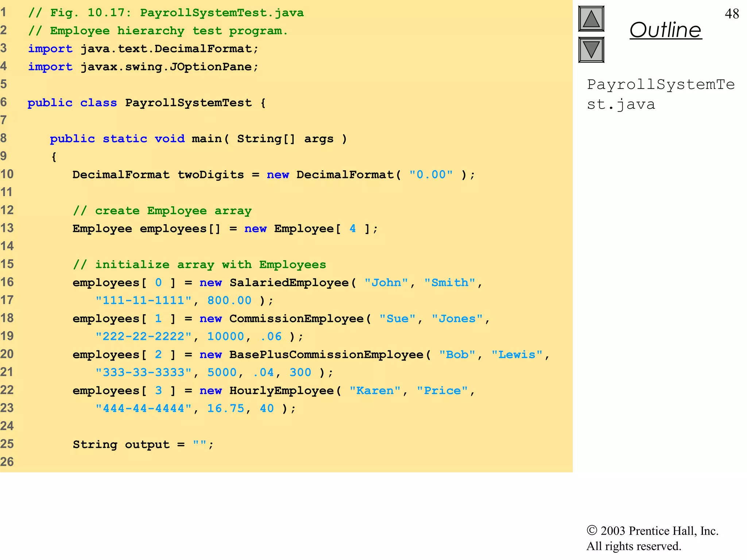The image size is (747, 560).
Task: Open the Outline link
Action: tap(665, 30)
